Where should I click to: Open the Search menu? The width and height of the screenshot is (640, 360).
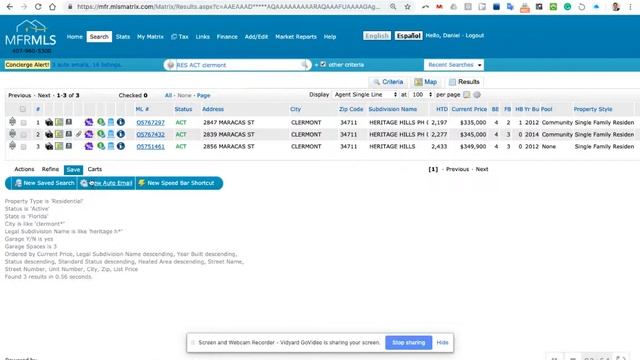coord(99,37)
